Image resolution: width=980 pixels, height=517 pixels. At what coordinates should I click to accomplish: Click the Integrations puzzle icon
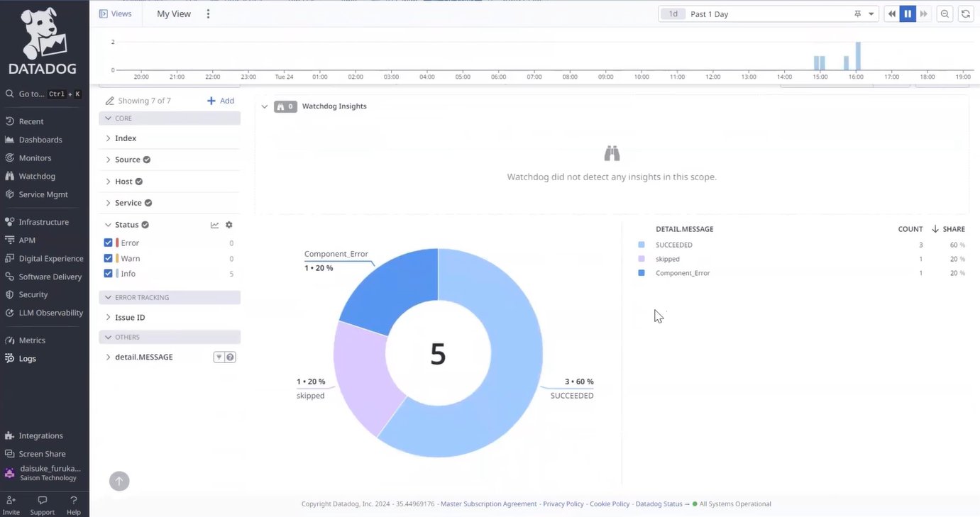tap(9, 435)
